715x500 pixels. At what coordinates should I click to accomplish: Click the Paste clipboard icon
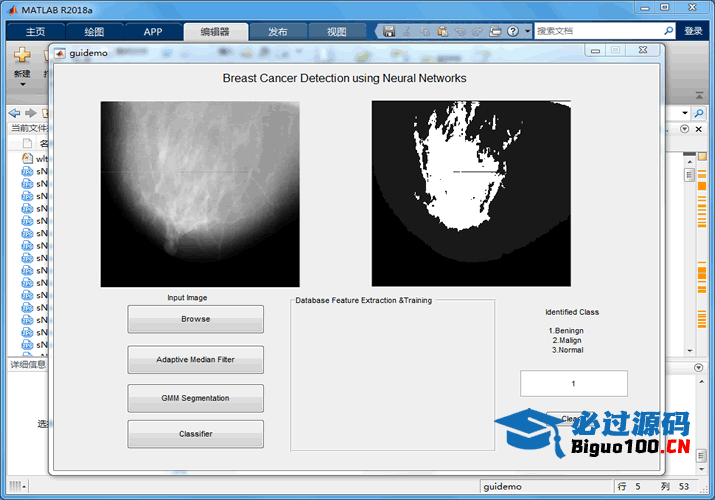click(442, 31)
